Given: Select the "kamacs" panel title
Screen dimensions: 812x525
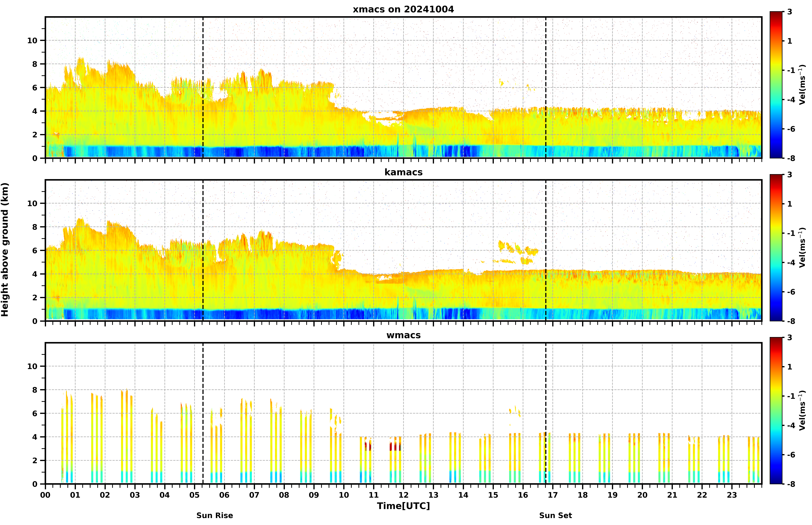Looking at the screenshot, I should click(x=403, y=172).
